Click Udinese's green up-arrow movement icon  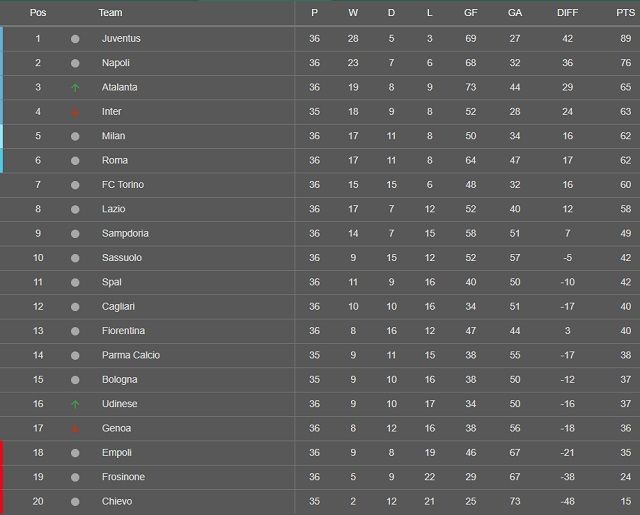(75, 404)
